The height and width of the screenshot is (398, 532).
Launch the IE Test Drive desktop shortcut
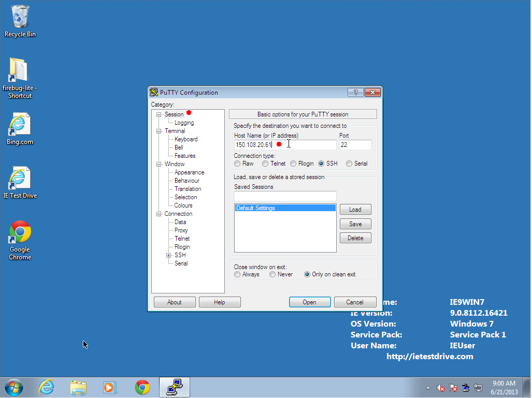pyautogui.click(x=20, y=179)
